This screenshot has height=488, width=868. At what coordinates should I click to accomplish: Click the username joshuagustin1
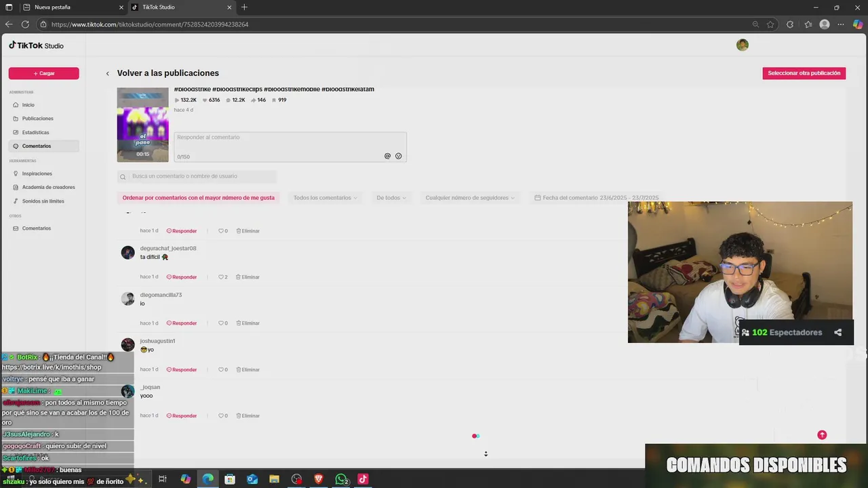158,341
